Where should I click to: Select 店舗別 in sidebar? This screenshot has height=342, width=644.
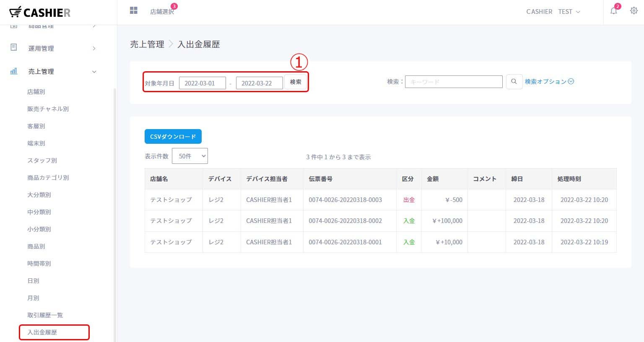coord(36,92)
